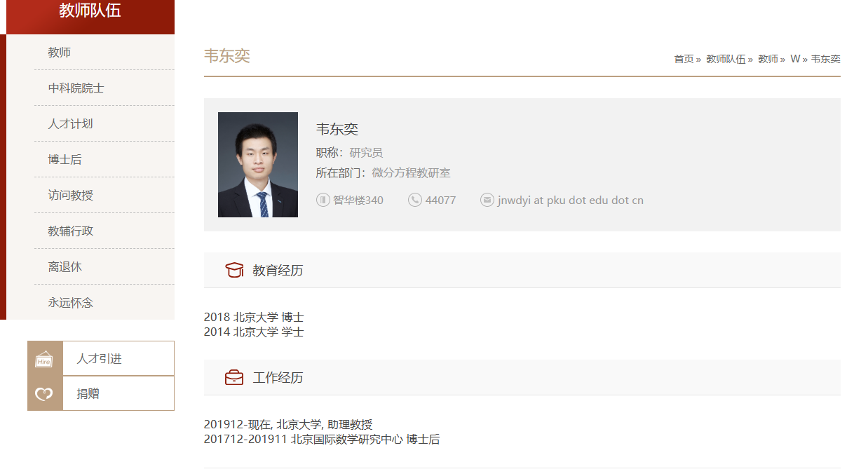This screenshot has height=469, width=868.
Task: Click the Hire icon next to 人才引进
Action: pos(44,359)
